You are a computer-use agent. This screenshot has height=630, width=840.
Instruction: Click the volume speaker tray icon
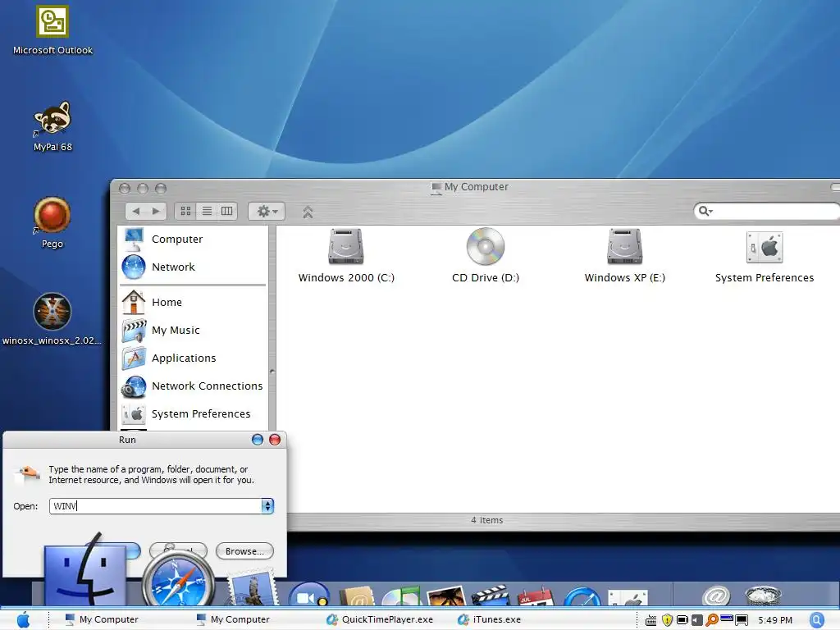697,620
